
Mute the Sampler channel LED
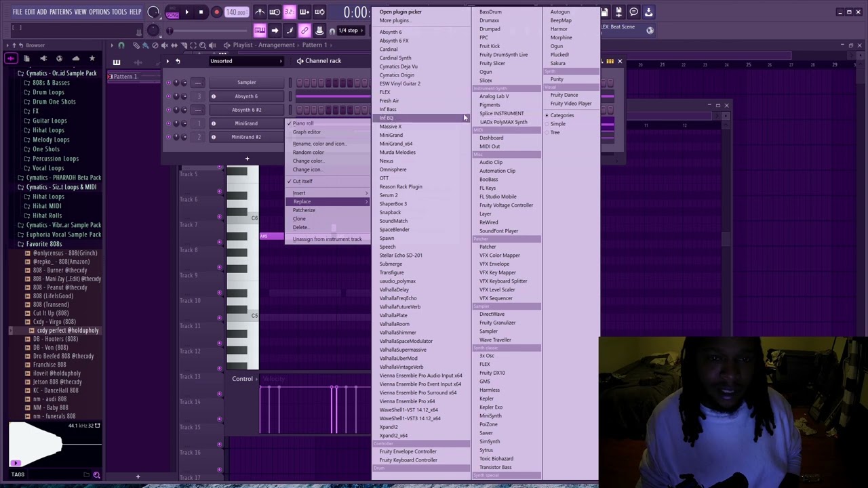click(x=169, y=83)
